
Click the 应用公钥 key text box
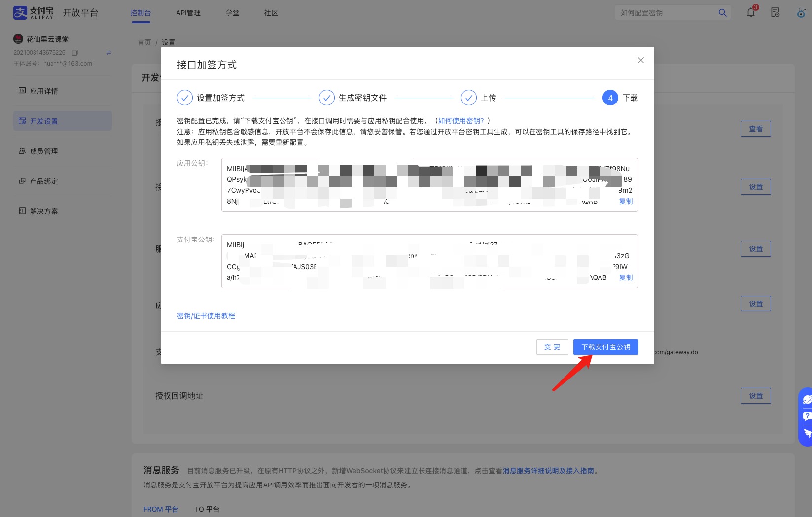pos(430,185)
